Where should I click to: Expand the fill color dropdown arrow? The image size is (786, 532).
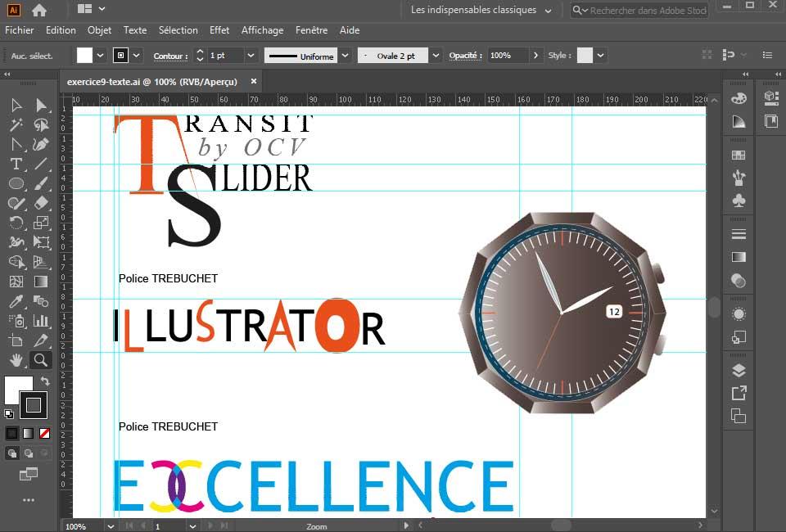[x=100, y=56]
